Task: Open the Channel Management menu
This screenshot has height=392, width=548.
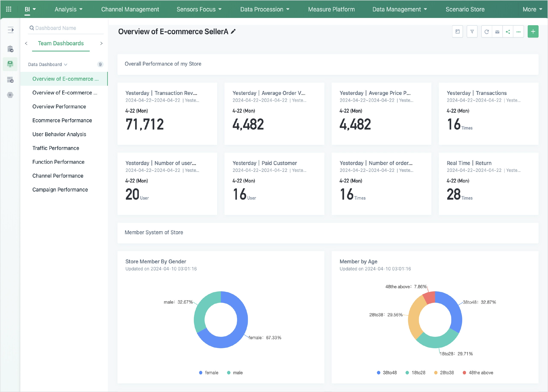Action: pyautogui.click(x=130, y=9)
